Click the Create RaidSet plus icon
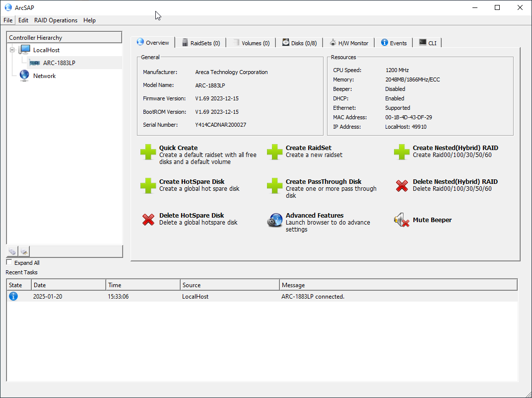Viewport: 532px width, 398px height. tap(275, 152)
